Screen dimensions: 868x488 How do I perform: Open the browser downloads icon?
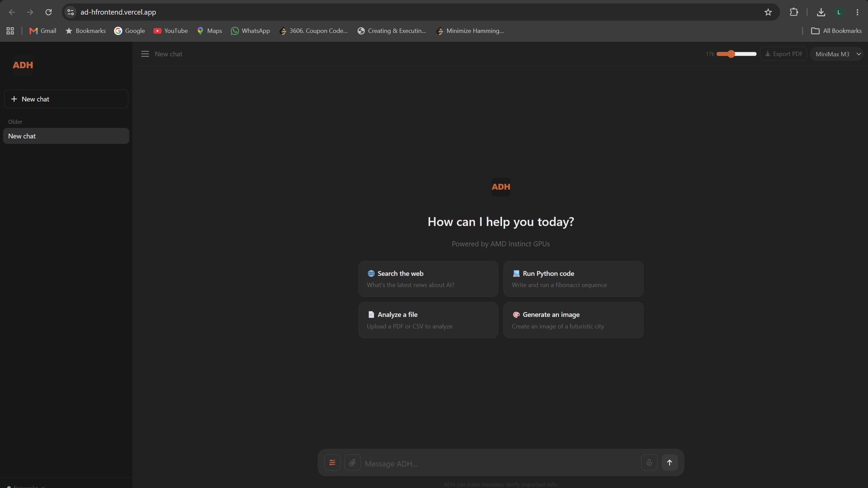click(x=821, y=12)
